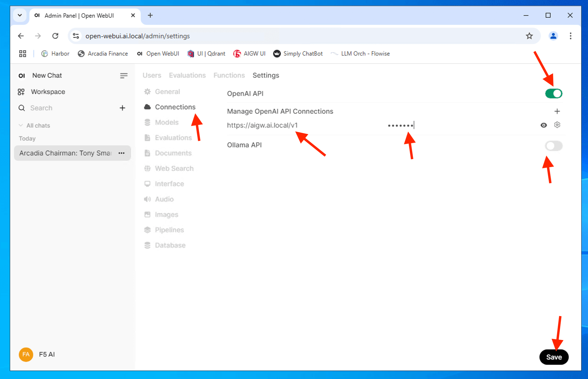Disable the OpenAI API toggle
588x379 pixels.
553,93
